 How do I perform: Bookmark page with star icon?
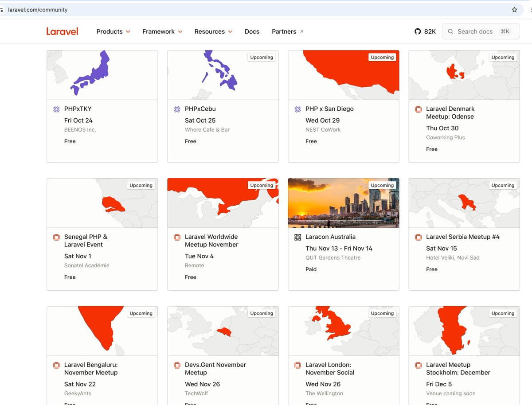click(514, 10)
